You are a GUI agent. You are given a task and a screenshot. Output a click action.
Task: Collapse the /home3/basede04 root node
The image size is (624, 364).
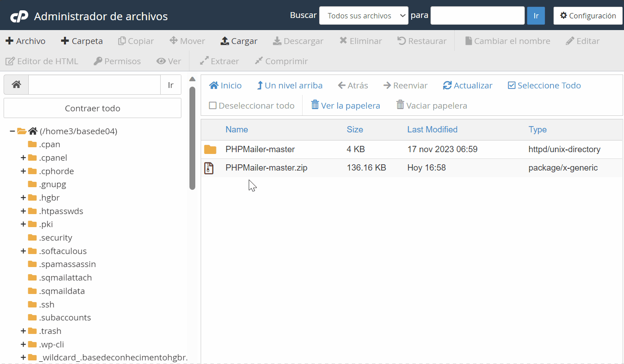13,131
